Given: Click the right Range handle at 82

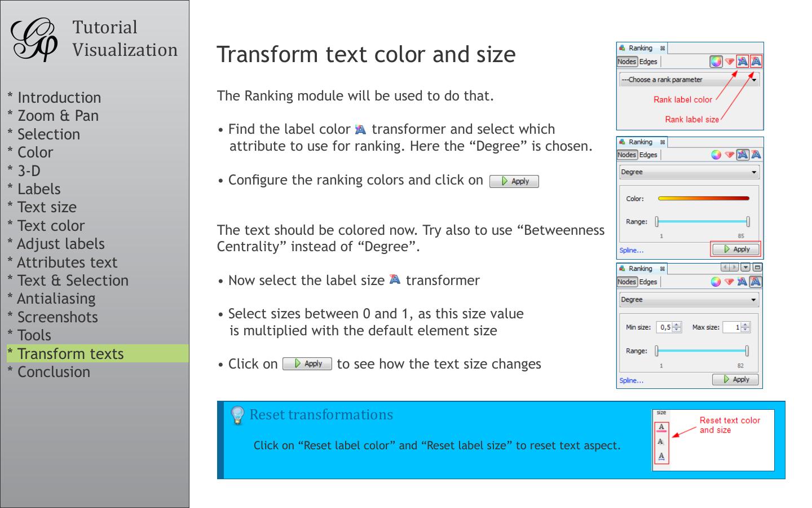Looking at the screenshot, I should tap(747, 351).
